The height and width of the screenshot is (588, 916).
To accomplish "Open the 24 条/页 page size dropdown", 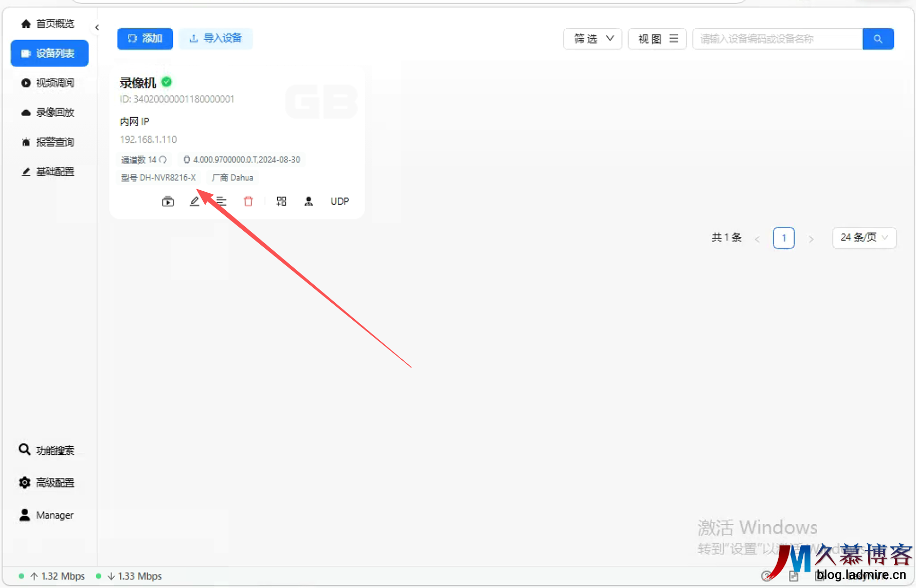I will click(864, 237).
